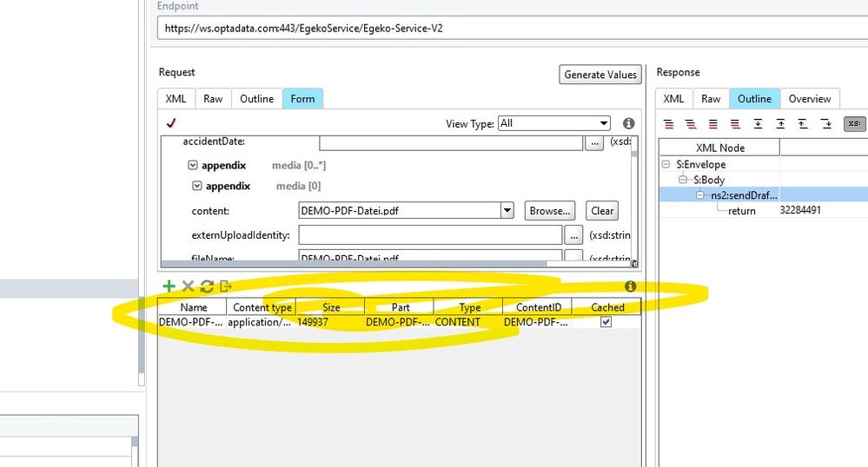Select the S:Envelope tree node

pos(701,164)
